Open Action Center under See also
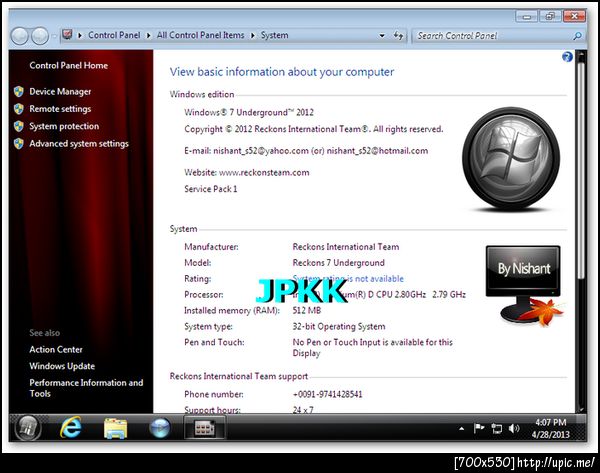 click(x=56, y=349)
